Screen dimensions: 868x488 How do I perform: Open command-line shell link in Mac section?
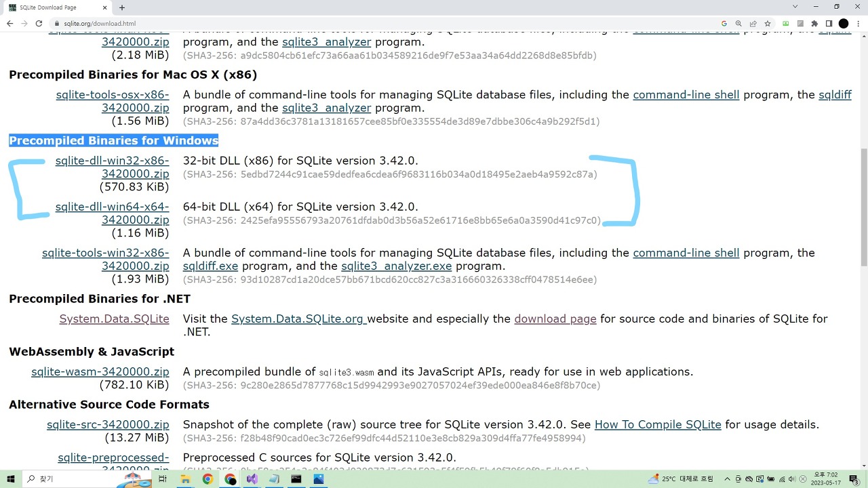point(686,95)
